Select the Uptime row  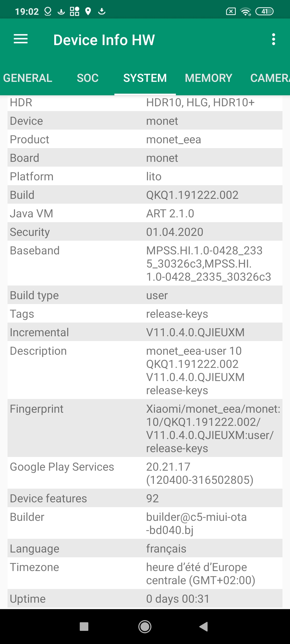coord(145,599)
